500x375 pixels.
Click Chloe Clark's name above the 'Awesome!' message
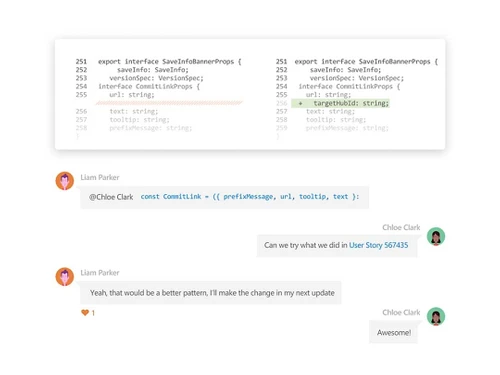[x=401, y=312]
